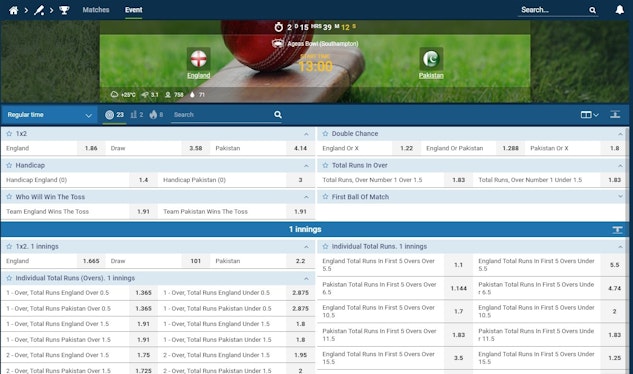Select the Event tab
Viewport: 633px width, 374px height.
pos(133,10)
